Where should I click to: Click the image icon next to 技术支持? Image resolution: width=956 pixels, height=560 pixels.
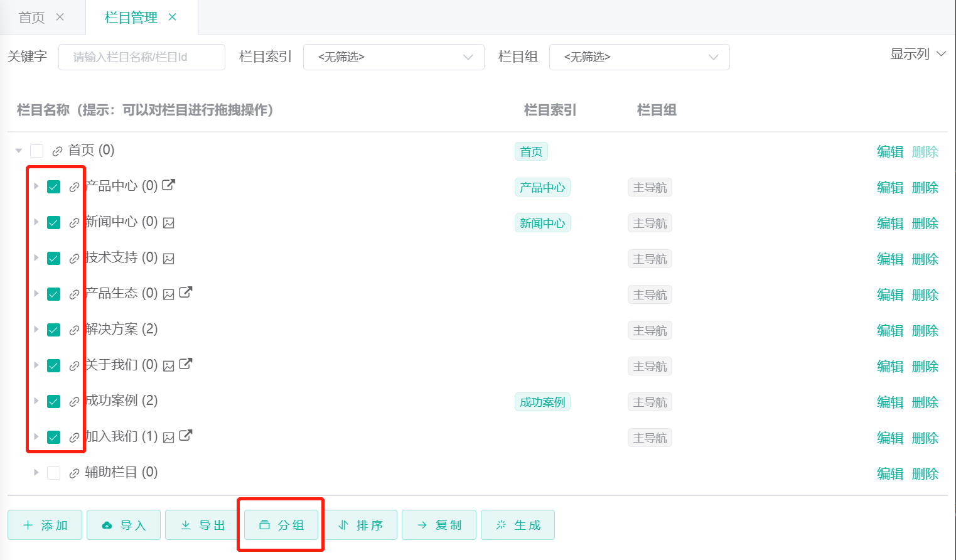pyautogui.click(x=168, y=259)
